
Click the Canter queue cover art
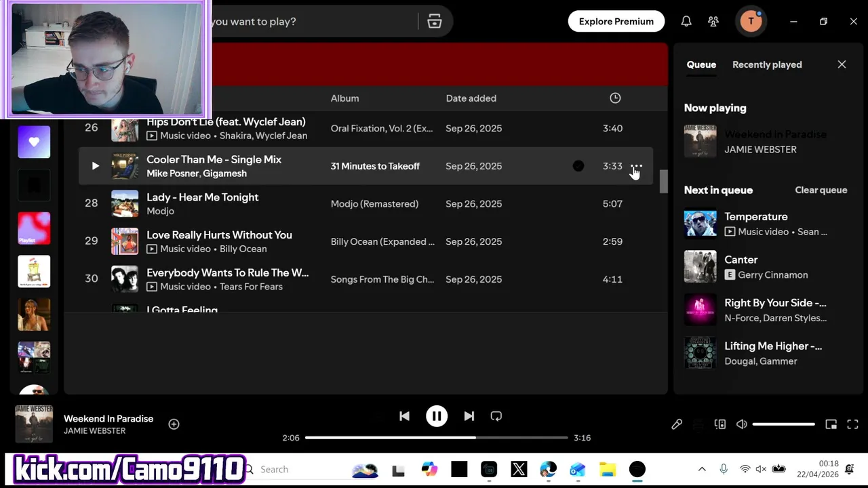(701, 267)
